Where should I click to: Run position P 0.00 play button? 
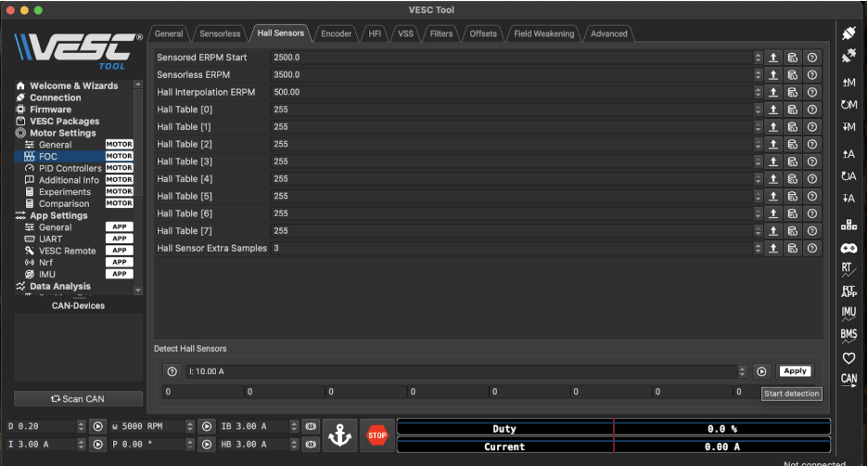[x=207, y=444]
